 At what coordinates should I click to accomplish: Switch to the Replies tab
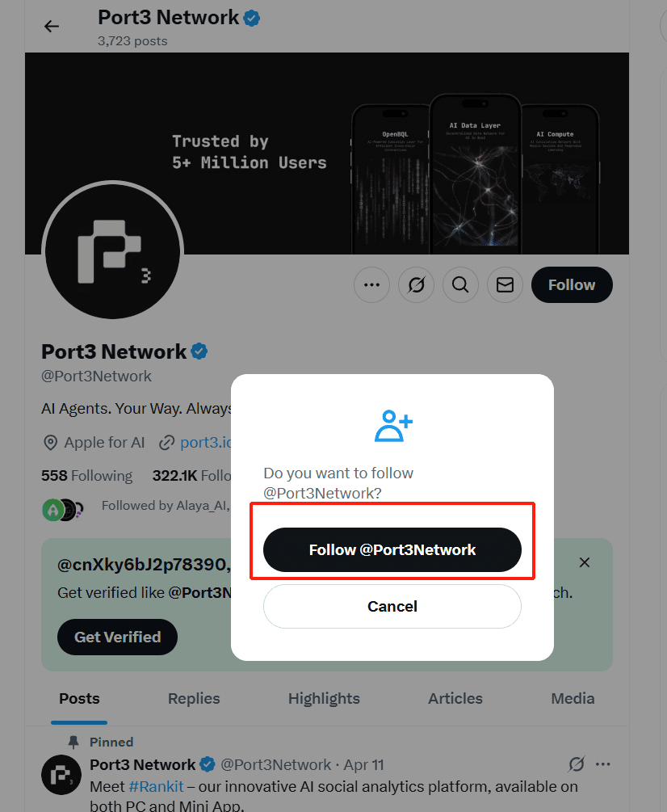[x=194, y=699]
